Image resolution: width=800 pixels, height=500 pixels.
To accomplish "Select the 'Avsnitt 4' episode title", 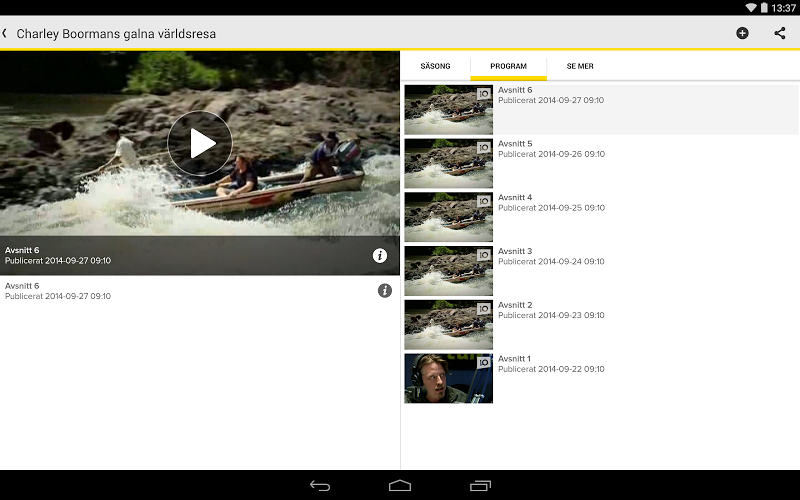I will click(515, 197).
